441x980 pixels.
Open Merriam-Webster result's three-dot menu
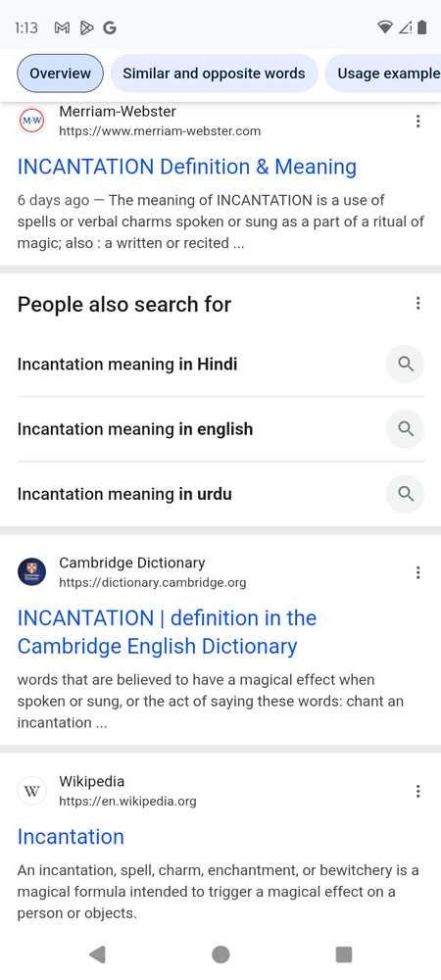[417, 122]
